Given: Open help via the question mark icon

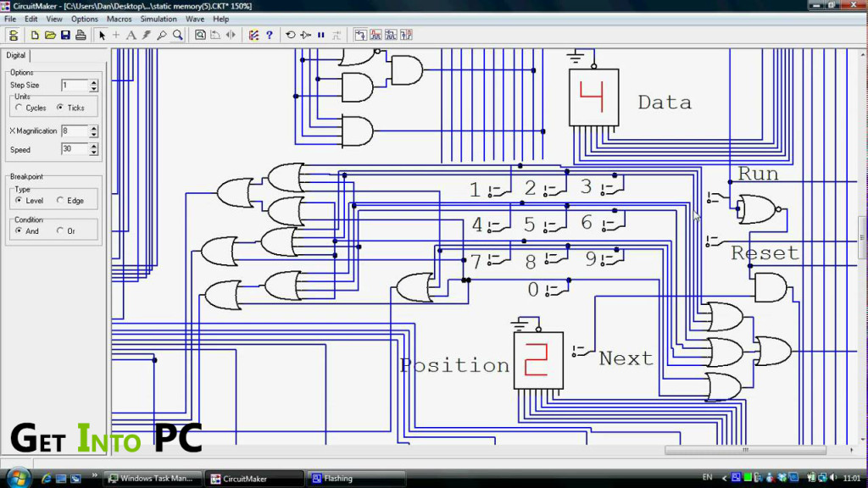Looking at the screenshot, I should click(x=270, y=36).
